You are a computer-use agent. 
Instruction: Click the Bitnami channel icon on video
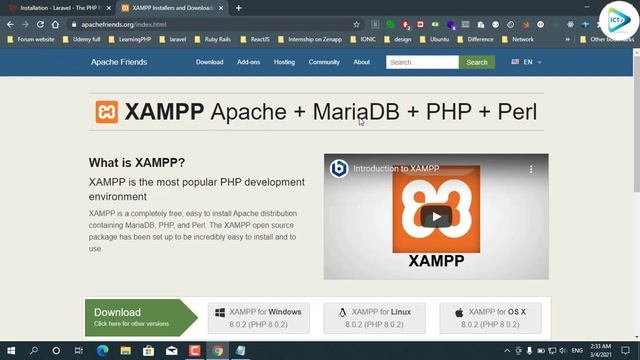pos(339,169)
